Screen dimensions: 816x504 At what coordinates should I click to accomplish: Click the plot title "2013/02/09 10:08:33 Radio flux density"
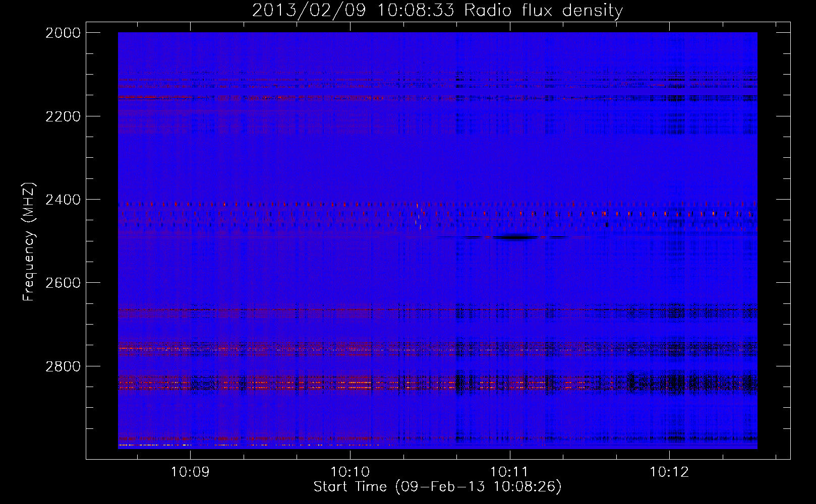[437, 10]
